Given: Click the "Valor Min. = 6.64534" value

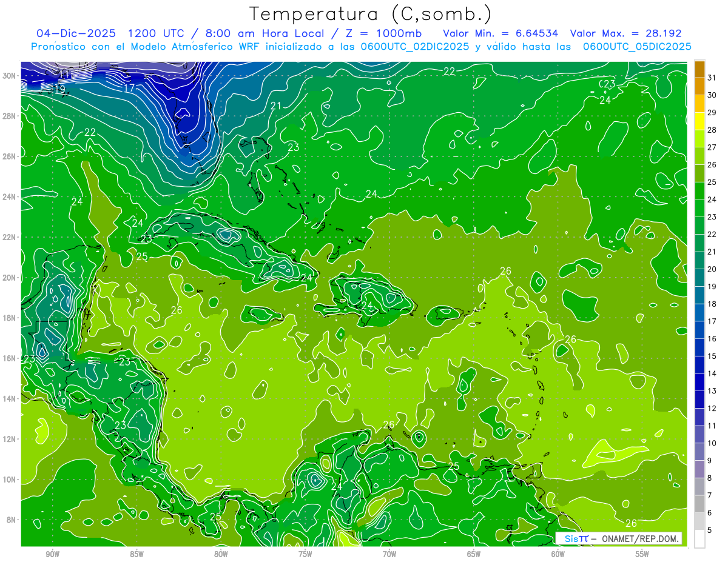Looking at the screenshot, I should pos(500,33).
